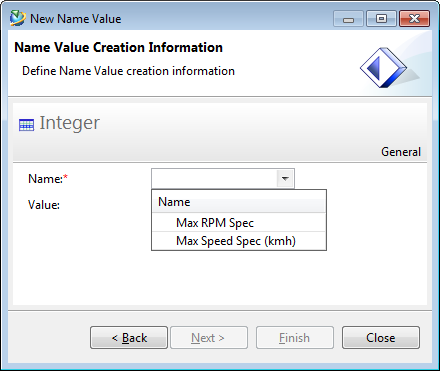
Task: Click the disabled Next > button
Action: 209,338
